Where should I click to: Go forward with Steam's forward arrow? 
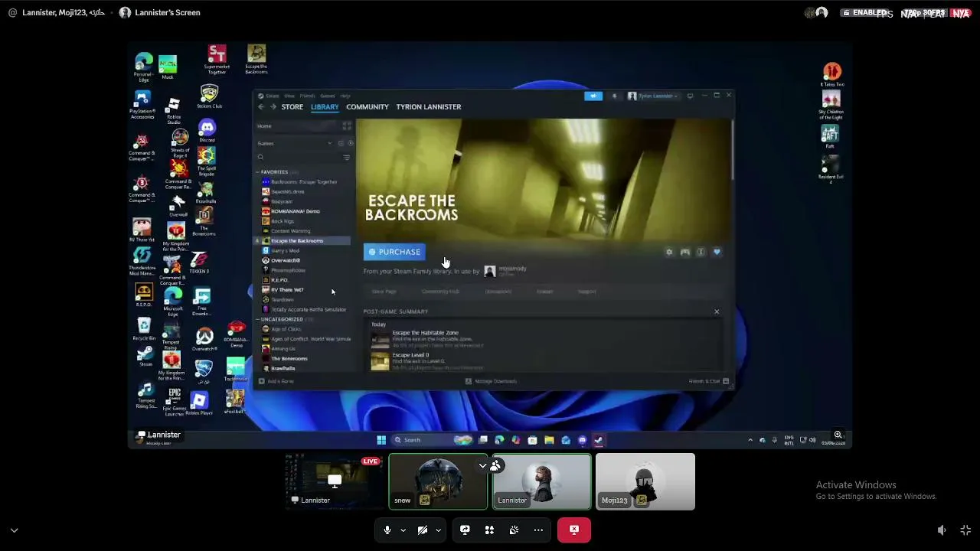[273, 107]
